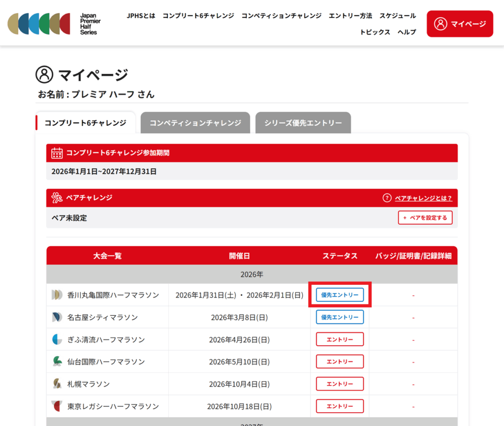Click 札幌マラソン race name

click(x=89, y=384)
